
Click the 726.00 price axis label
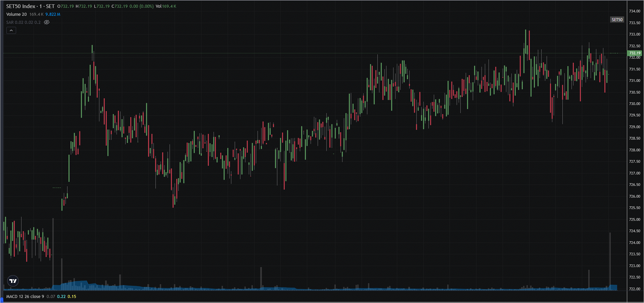point(634,196)
